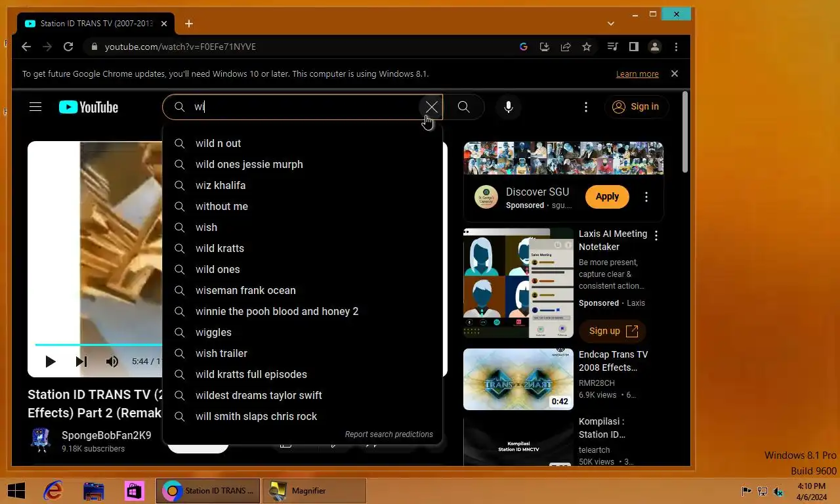Open Laxis AI Meeting Notetaker ad thumbnail
Viewport: 840px width, 504px height.
click(x=518, y=283)
